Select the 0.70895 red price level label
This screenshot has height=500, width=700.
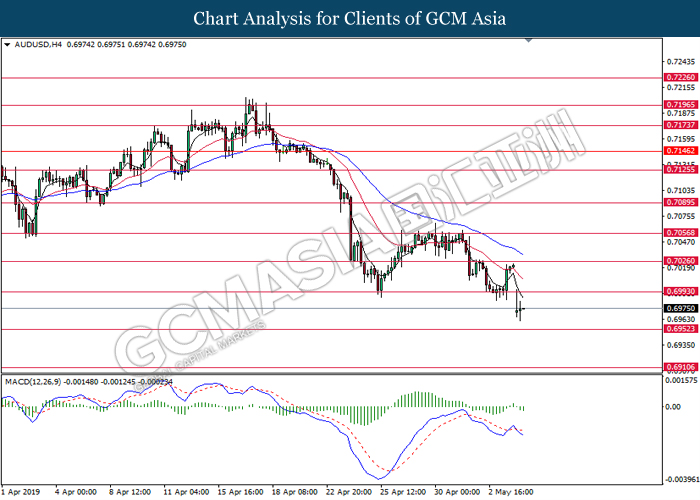[x=681, y=202]
